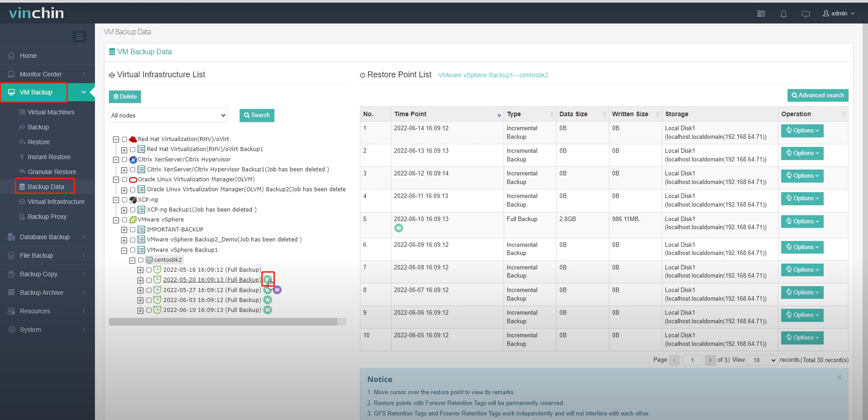Open the Backup Proxy menu item

(x=47, y=217)
